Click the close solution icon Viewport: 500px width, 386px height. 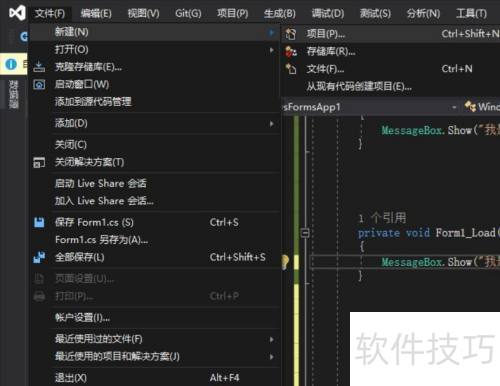click(39, 163)
